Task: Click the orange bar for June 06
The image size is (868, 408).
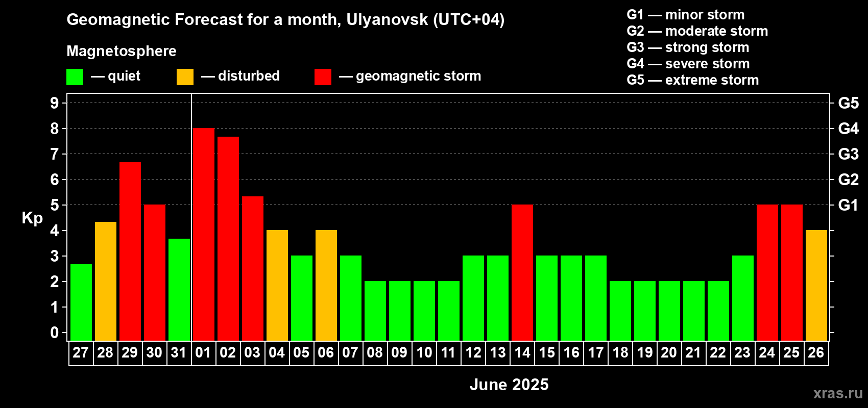Action: [326, 286]
